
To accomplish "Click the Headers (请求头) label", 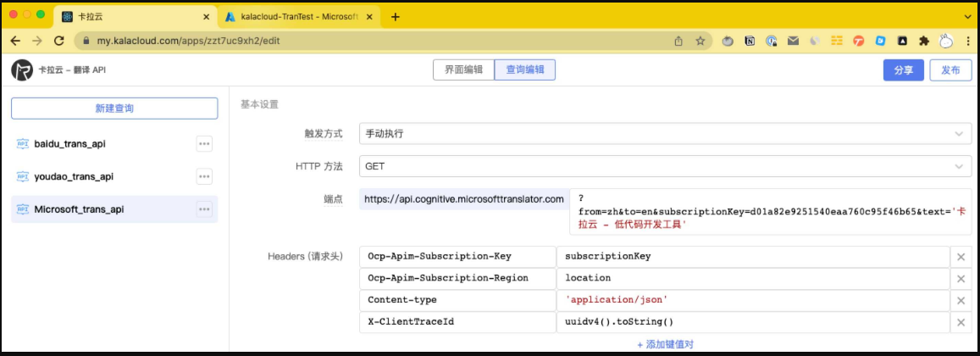I will (304, 257).
